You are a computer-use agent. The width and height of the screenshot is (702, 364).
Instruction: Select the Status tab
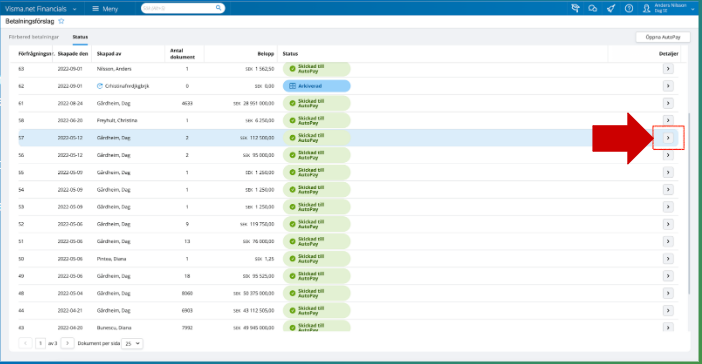click(80, 37)
